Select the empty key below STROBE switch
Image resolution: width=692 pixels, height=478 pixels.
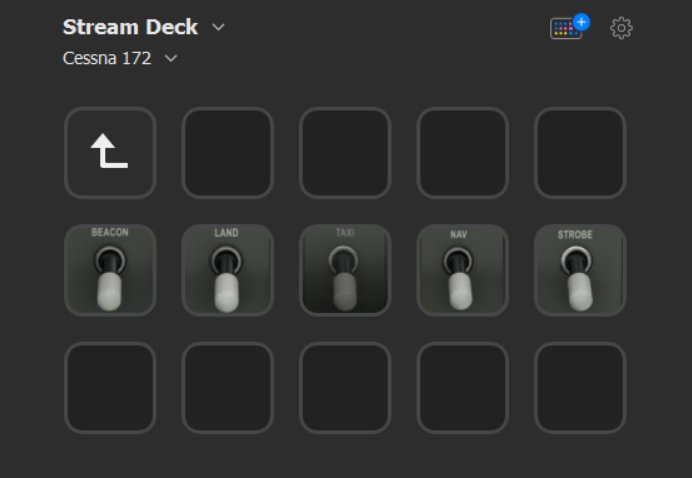(x=580, y=388)
